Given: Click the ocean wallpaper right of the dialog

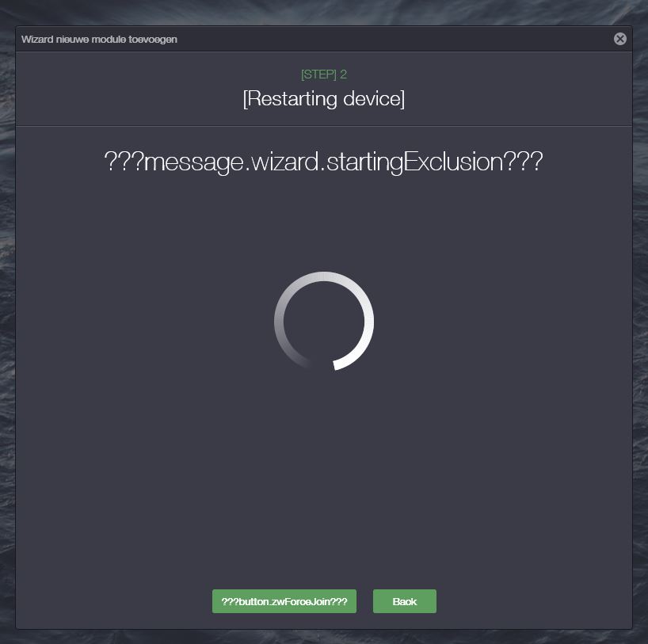Looking at the screenshot, I should coord(640,322).
